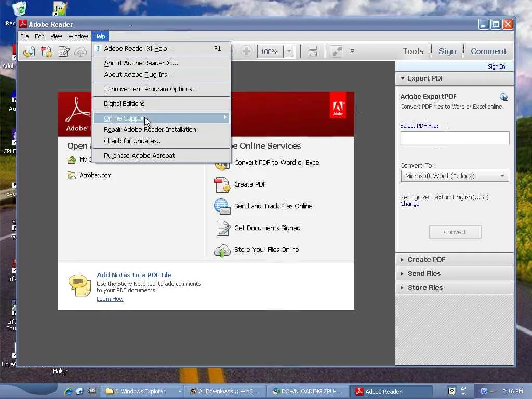Screen dimensions: 532x399
Task: Click the Store Your Files Online cloud icon
Action: (222, 250)
